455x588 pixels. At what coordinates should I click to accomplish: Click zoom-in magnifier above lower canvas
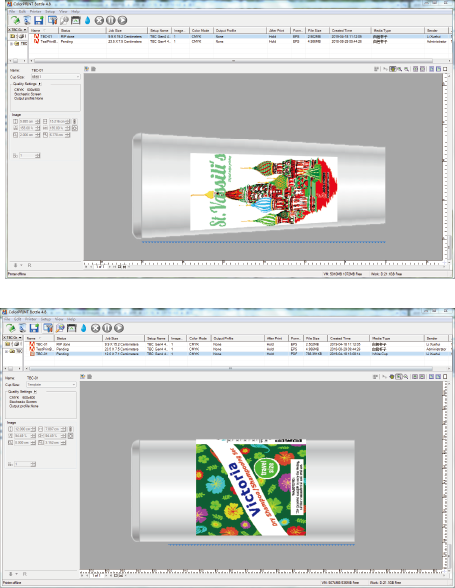(399, 376)
